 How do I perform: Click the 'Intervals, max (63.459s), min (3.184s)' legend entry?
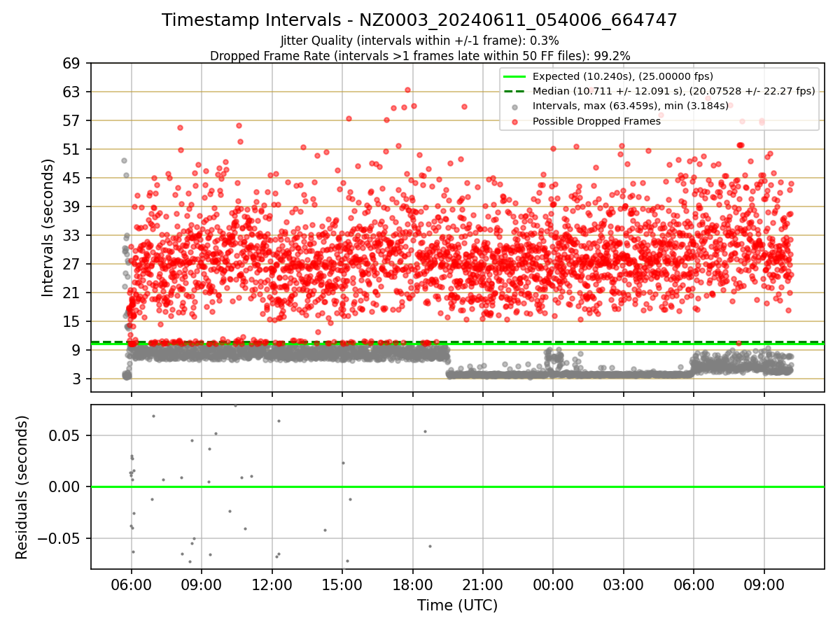[x=631, y=106]
